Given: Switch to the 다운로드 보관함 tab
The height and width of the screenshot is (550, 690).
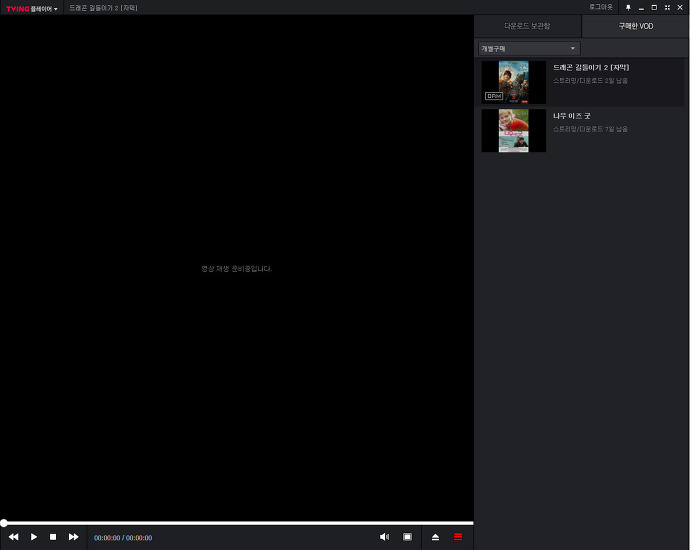Looking at the screenshot, I should coord(527,26).
